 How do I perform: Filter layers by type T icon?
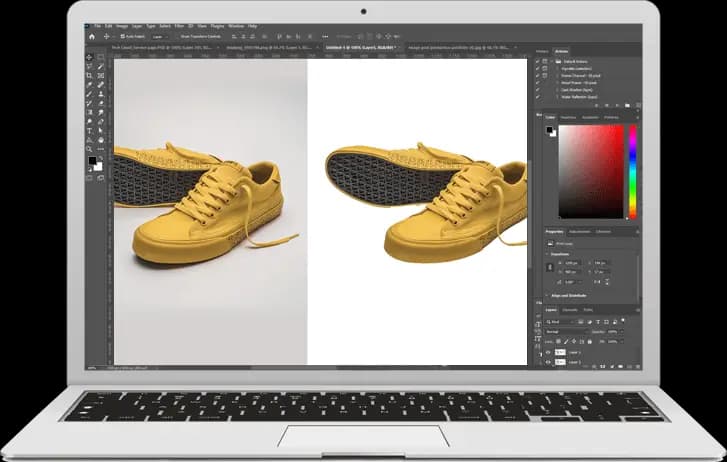pyautogui.click(x=598, y=322)
